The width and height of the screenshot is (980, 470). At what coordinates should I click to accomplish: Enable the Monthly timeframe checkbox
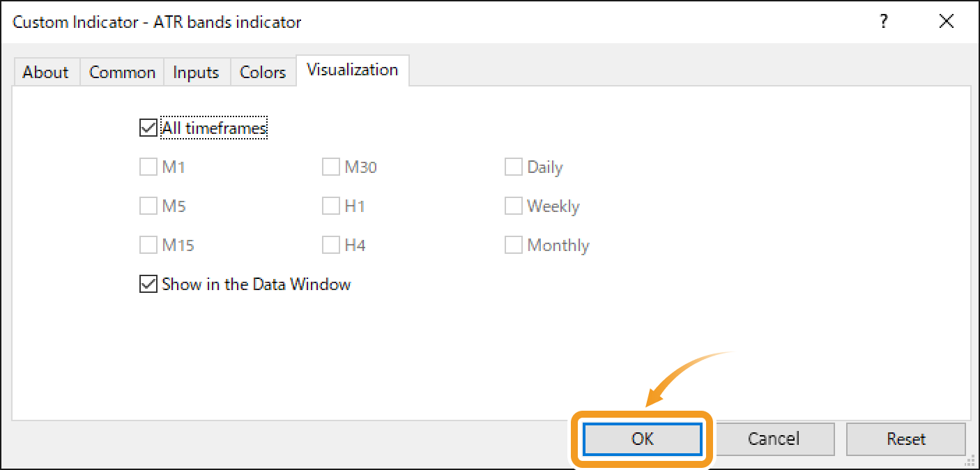514,245
